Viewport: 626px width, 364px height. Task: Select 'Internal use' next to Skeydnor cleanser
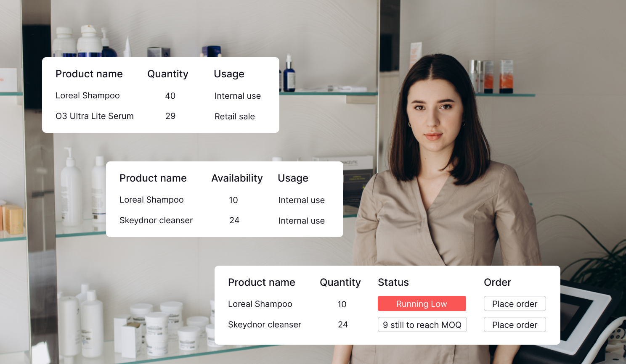click(301, 220)
